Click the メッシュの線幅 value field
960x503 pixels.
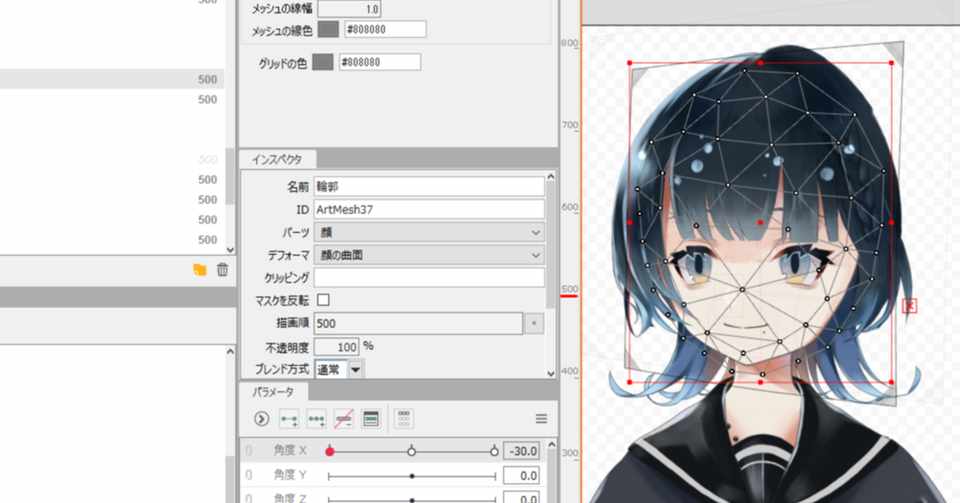tap(350, 9)
